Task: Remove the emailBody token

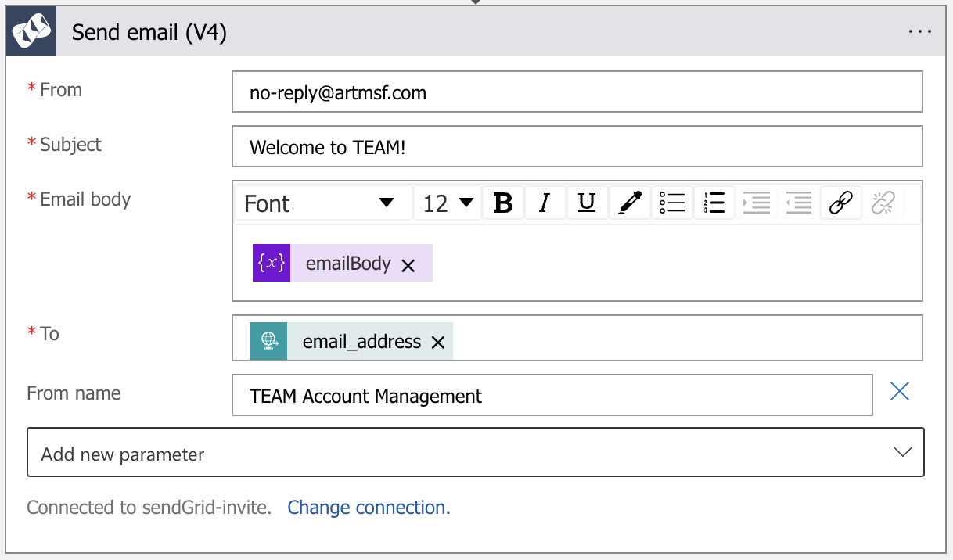Action: tap(408, 266)
